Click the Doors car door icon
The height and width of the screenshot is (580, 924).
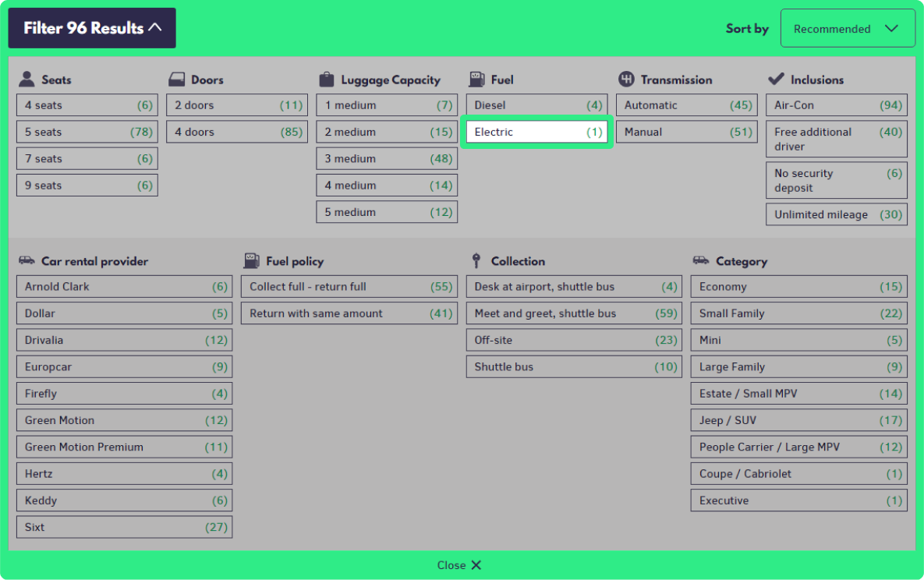tap(176, 79)
